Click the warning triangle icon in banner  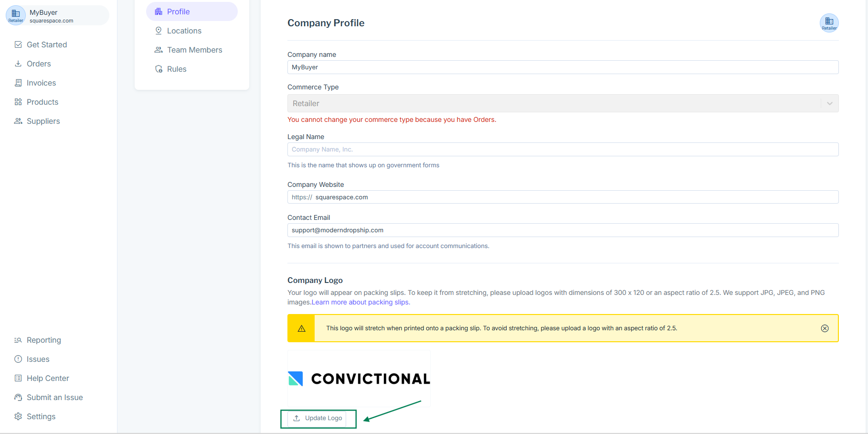301,328
